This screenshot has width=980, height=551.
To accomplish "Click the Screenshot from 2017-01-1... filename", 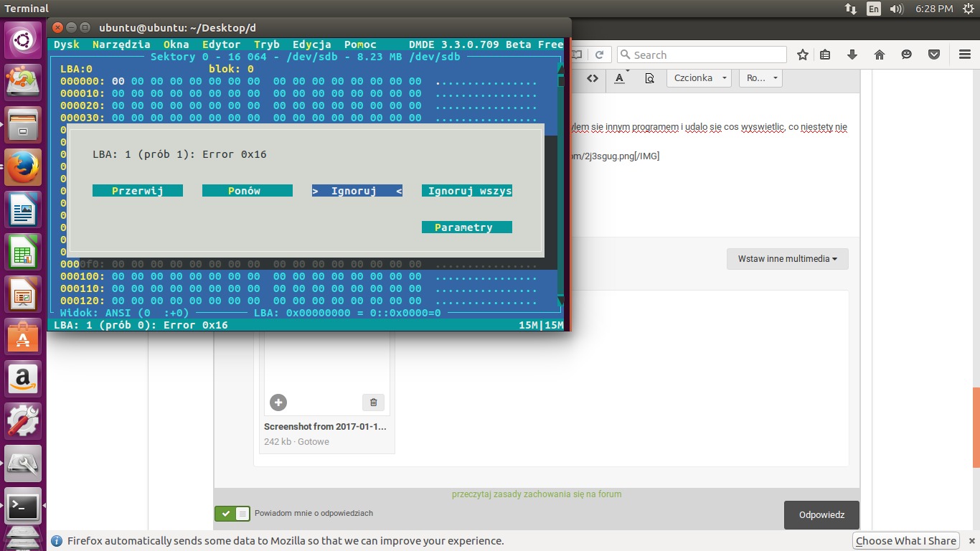I will (x=325, y=426).
